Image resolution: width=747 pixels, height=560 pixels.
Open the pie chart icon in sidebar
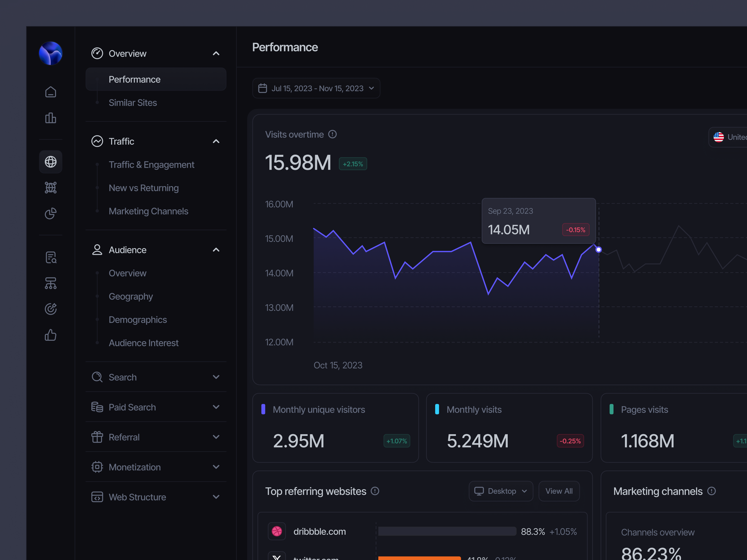[x=50, y=213]
